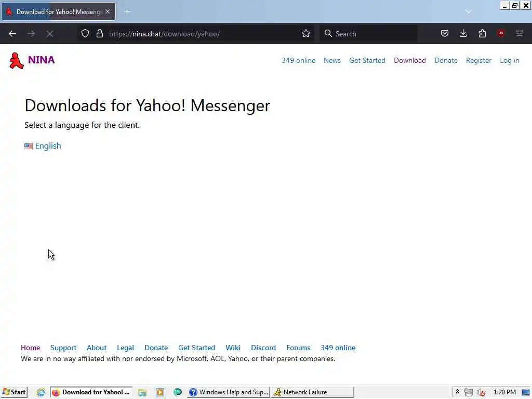
Task: Switch to Windows Help and Support window
Action: pos(229,392)
